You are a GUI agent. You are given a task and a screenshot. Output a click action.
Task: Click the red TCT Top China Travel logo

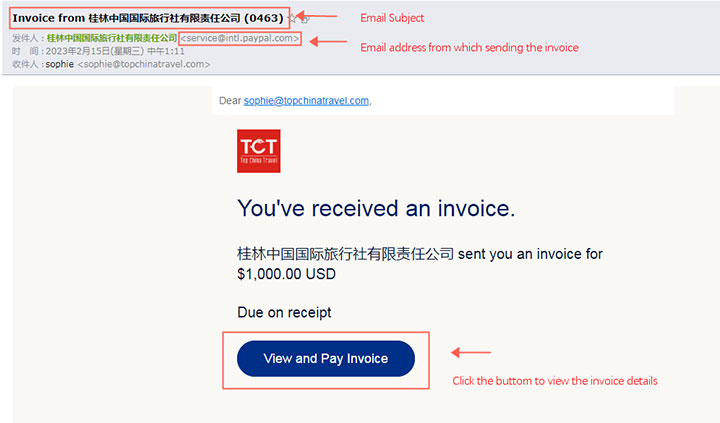[x=259, y=151]
